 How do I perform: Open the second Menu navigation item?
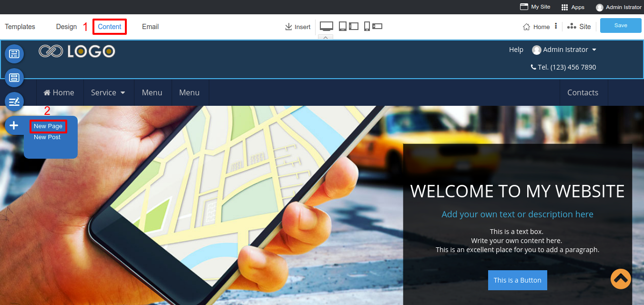(189, 92)
